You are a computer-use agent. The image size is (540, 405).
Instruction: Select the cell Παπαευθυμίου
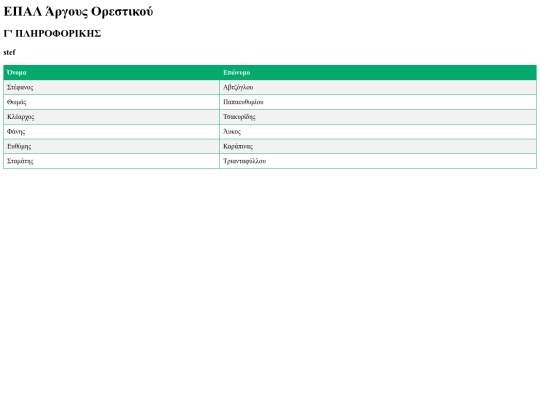click(x=378, y=102)
